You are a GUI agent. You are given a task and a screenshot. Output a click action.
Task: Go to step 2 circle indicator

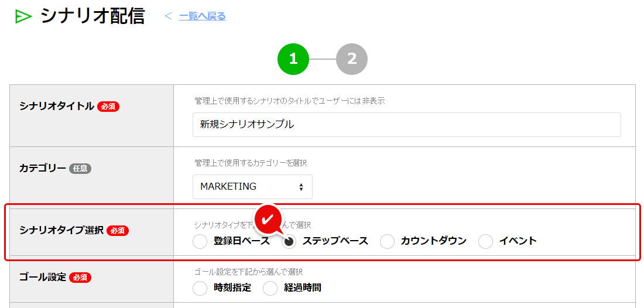pos(351,59)
